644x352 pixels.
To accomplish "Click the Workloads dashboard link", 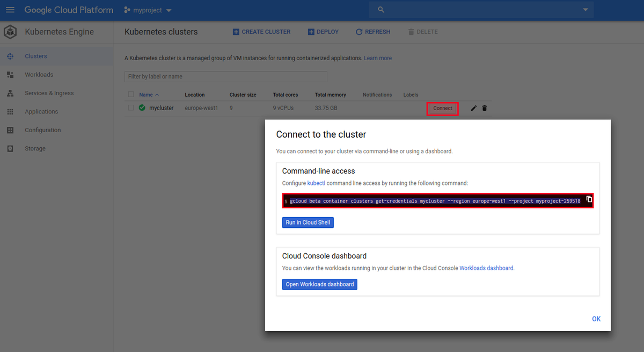I will tap(486, 268).
